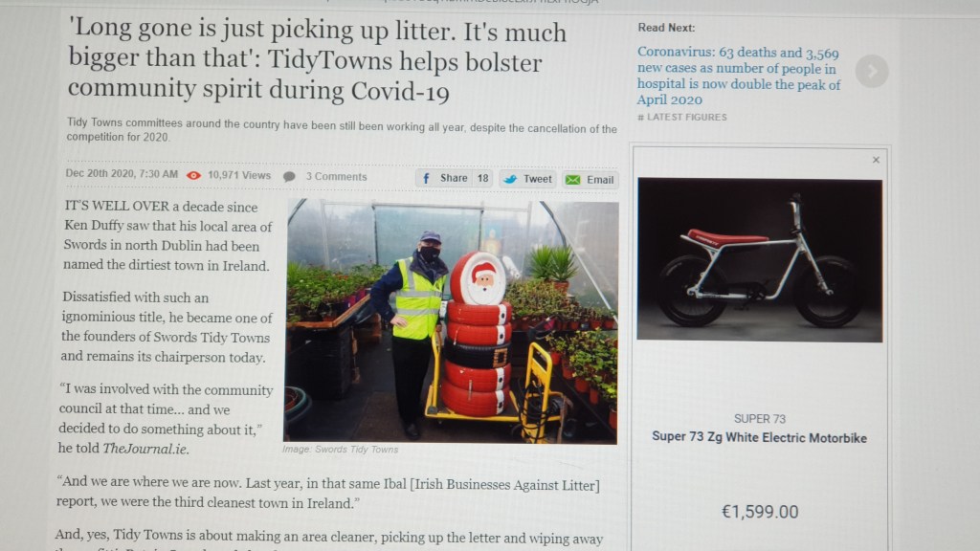
Task: Click the SUPER 73 brand label
Action: point(759,419)
